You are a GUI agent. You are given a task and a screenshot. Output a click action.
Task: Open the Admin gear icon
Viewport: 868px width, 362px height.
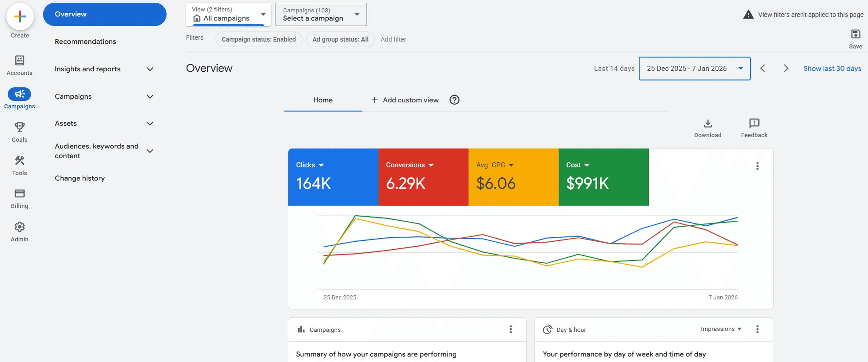pos(20,227)
